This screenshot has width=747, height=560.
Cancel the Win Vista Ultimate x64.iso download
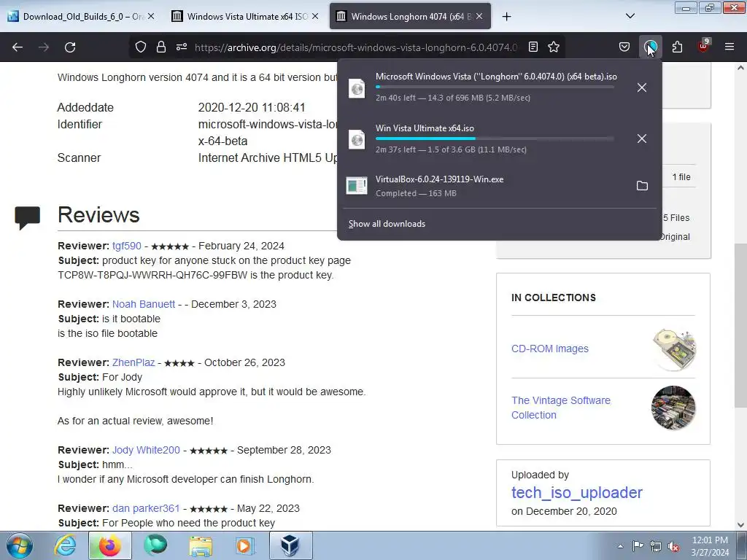(642, 139)
